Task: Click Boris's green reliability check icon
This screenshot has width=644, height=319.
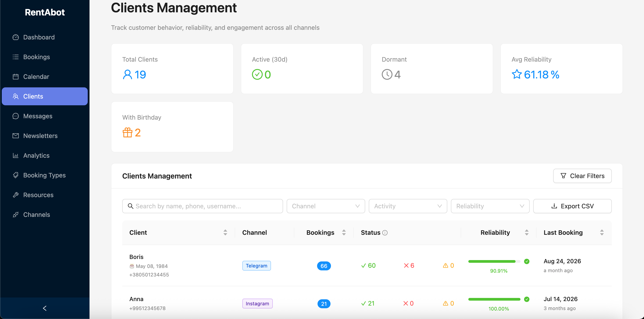Action: tap(527, 261)
